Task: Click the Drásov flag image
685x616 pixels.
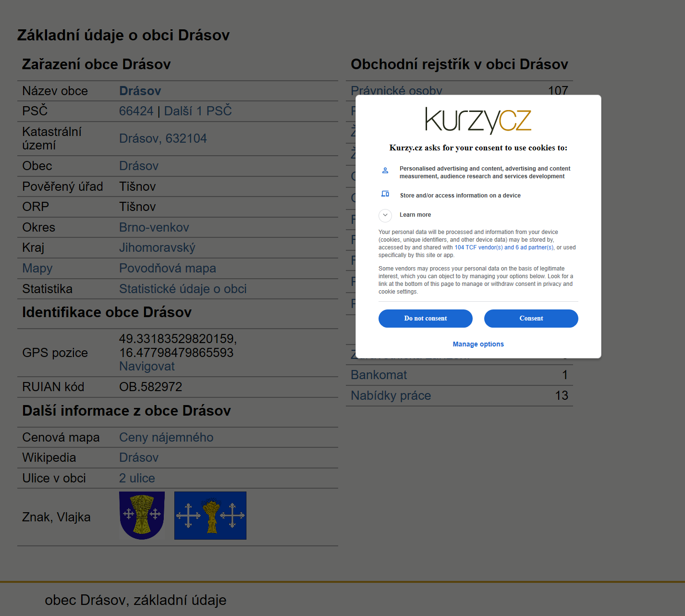Action: [210, 516]
